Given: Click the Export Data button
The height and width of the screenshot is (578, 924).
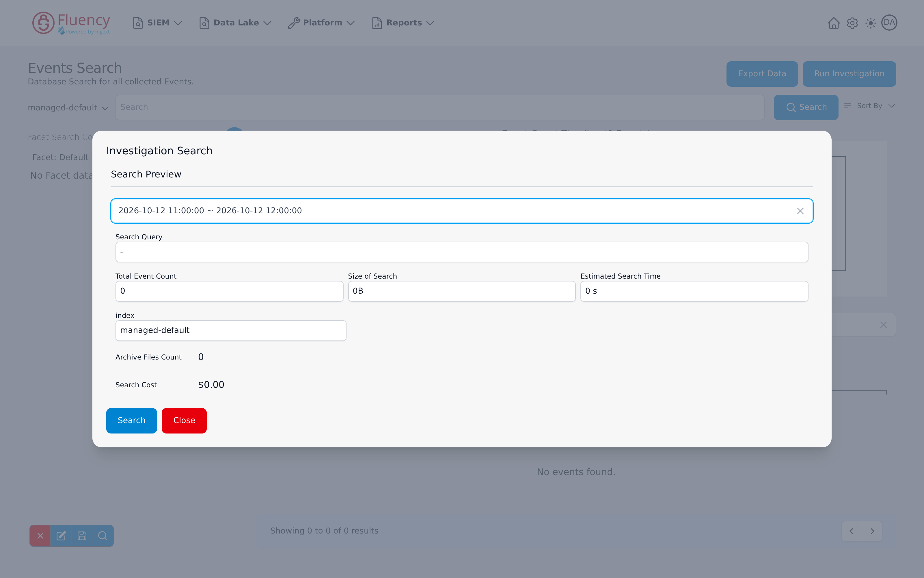Looking at the screenshot, I should 762,74.
